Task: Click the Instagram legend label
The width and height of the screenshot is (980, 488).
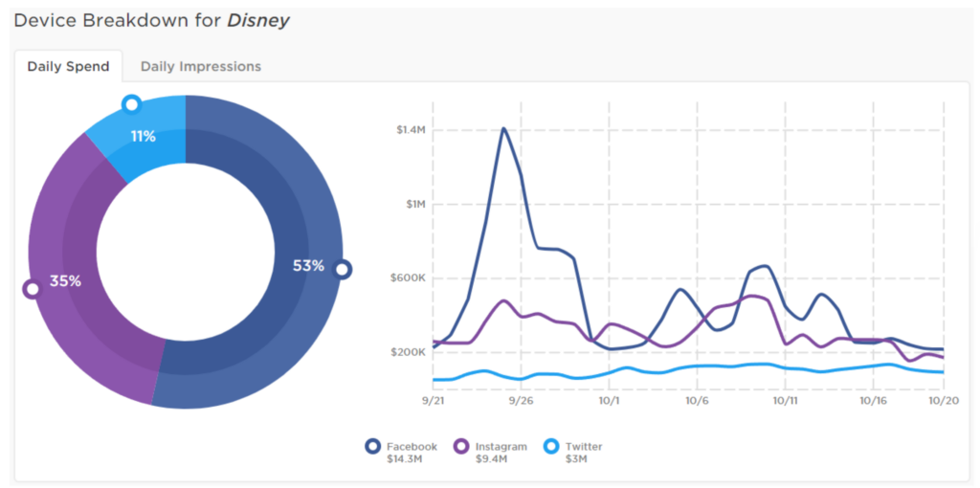Action: tap(501, 447)
